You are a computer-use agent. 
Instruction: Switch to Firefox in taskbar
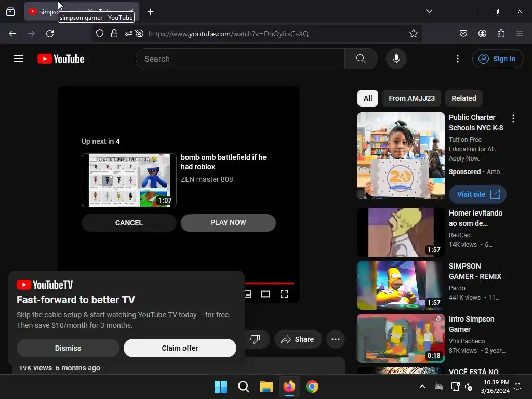tap(289, 387)
